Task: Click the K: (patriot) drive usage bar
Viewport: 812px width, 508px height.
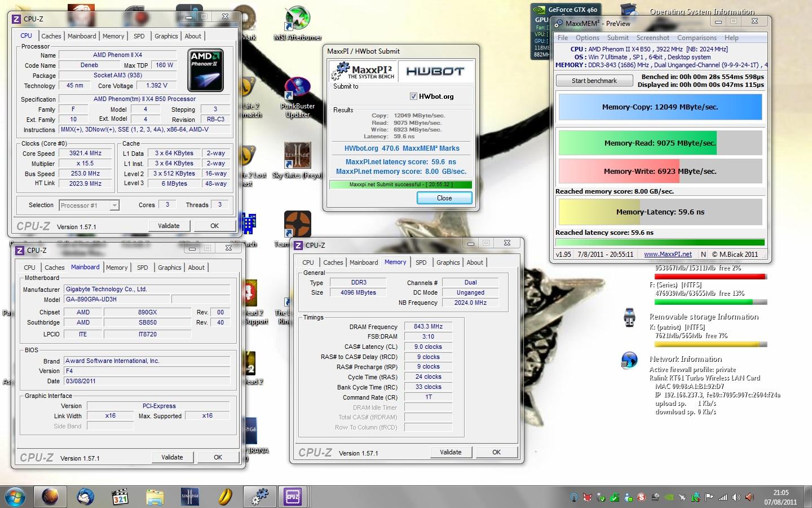Action: (710, 344)
